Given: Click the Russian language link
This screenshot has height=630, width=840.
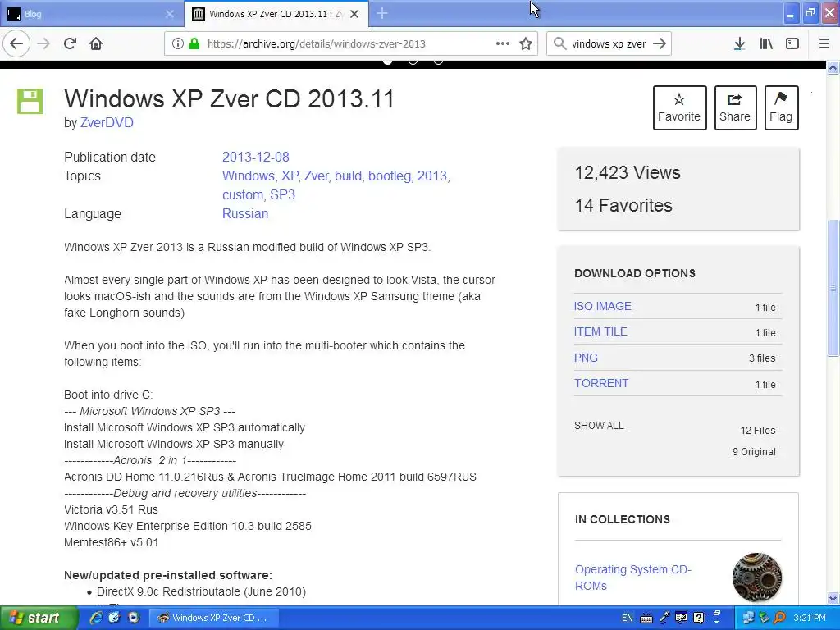Looking at the screenshot, I should point(245,213).
